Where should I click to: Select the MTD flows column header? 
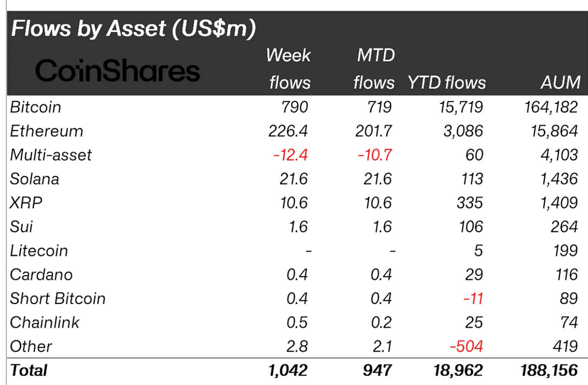(375, 69)
